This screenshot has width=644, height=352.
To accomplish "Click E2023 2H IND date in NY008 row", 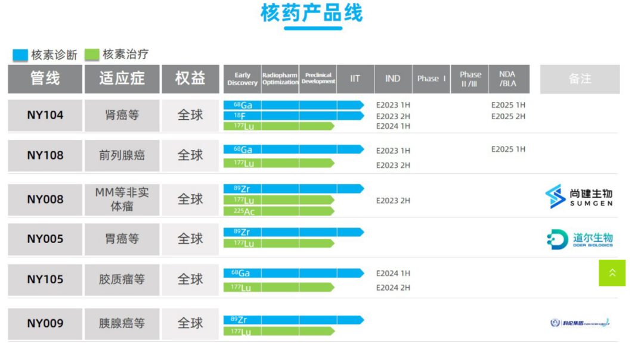I will (x=393, y=201).
